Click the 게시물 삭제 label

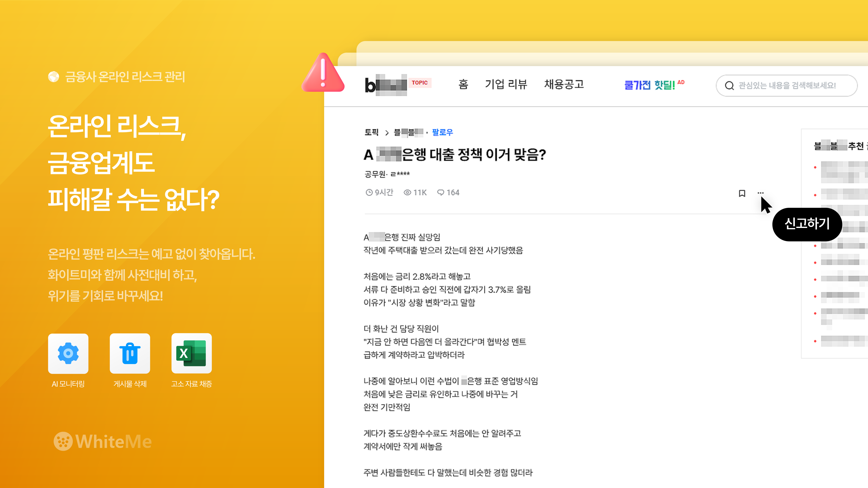130,384
